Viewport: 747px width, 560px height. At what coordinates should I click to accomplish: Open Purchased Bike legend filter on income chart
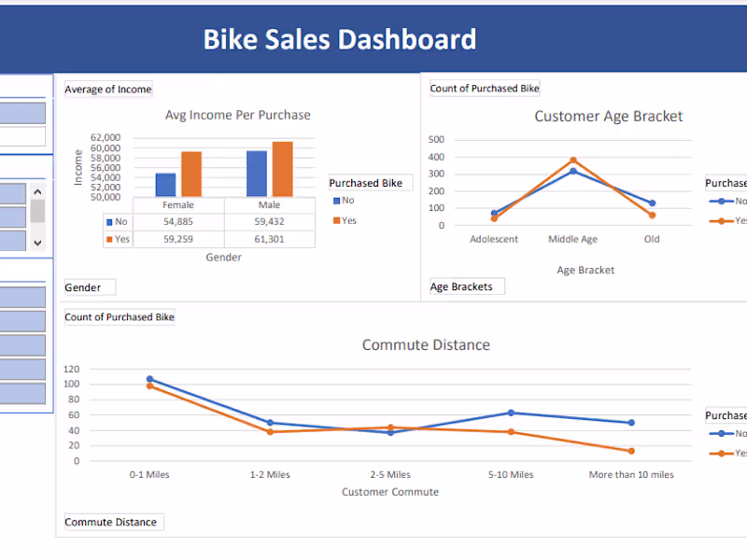click(371, 183)
